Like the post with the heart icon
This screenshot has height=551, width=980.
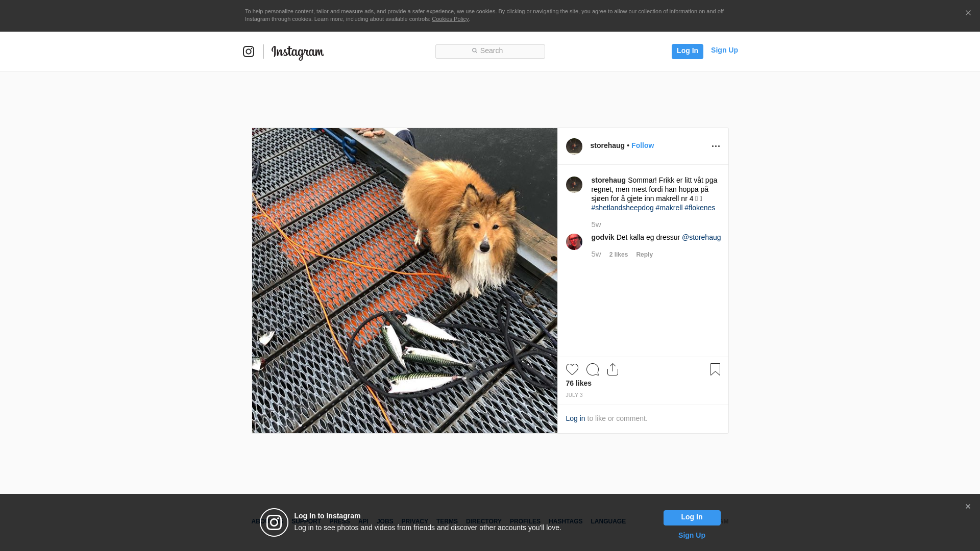[x=572, y=369]
